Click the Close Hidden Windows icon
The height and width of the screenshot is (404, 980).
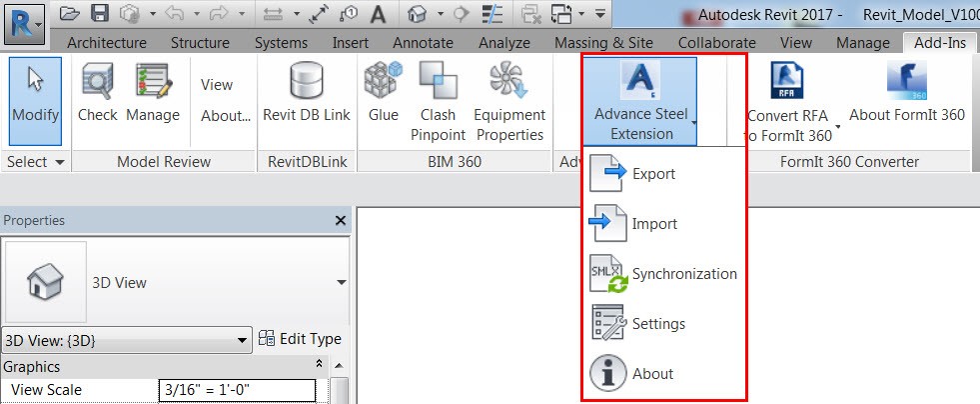pyautogui.click(x=531, y=14)
